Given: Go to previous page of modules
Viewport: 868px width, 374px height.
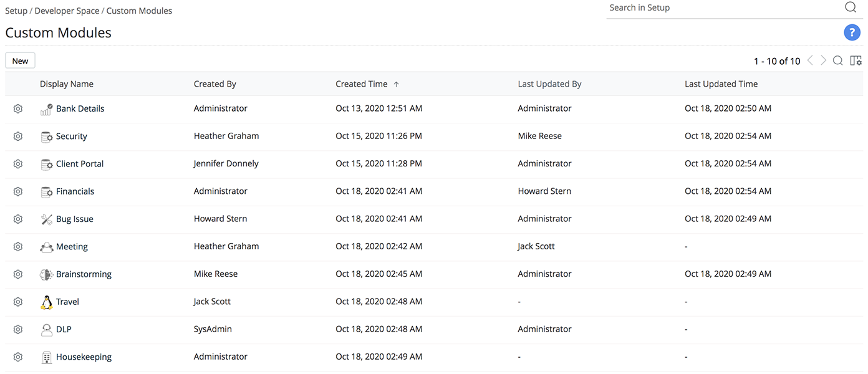Looking at the screenshot, I should [810, 60].
